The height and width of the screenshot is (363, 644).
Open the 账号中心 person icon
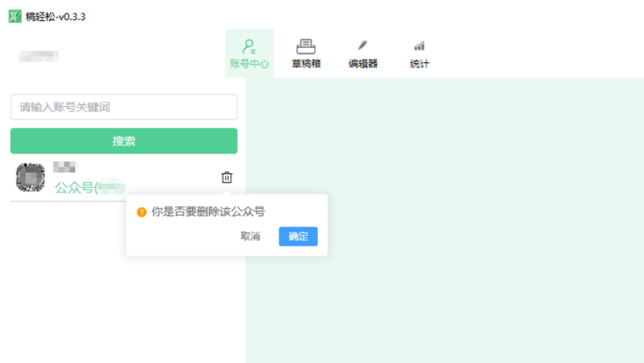(249, 47)
